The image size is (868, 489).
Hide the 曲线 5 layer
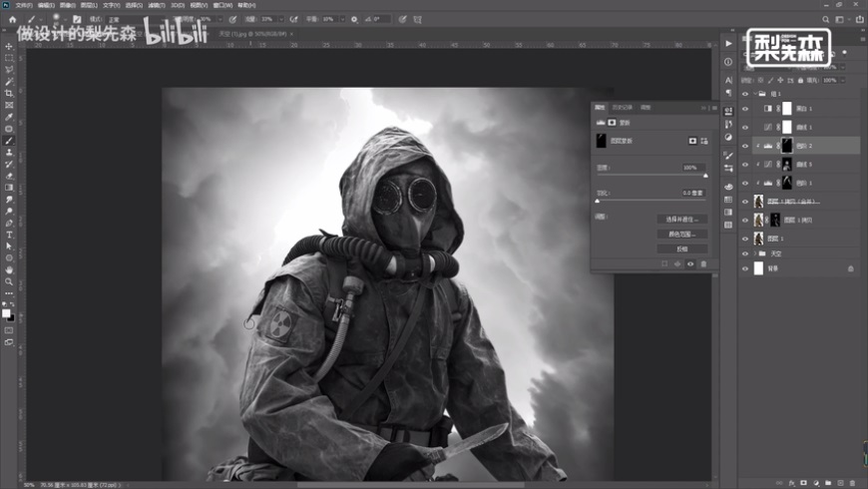[745, 165]
